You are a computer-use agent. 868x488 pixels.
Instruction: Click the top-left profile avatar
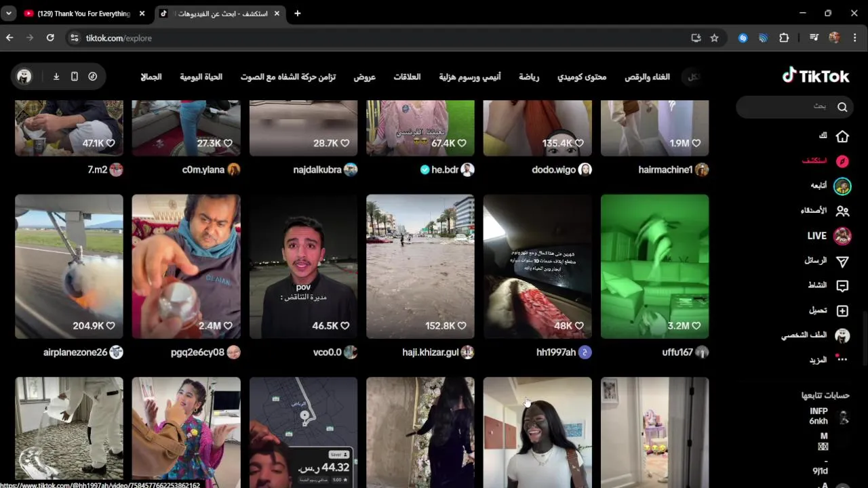(x=24, y=77)
